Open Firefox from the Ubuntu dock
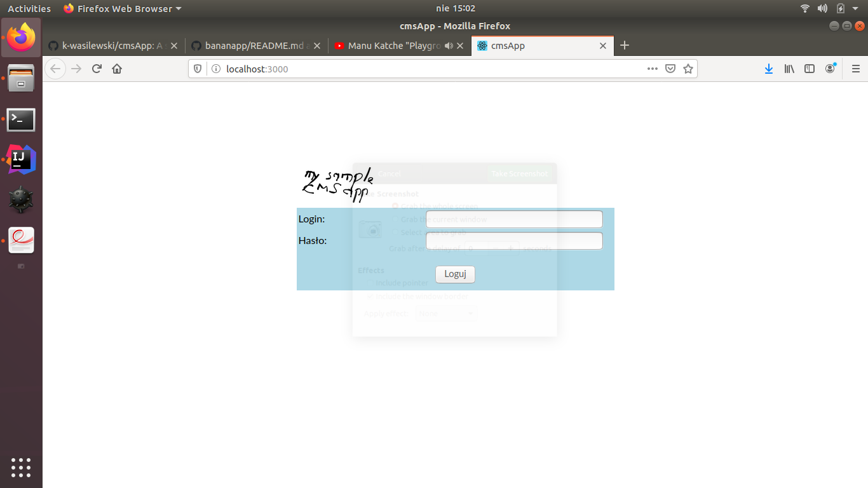Image resolution: width=868 pixels, height=488 pixels. (22, 37)
